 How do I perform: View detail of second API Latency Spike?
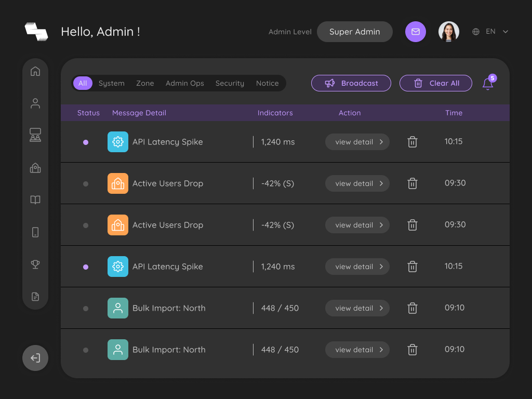point(357,267)
